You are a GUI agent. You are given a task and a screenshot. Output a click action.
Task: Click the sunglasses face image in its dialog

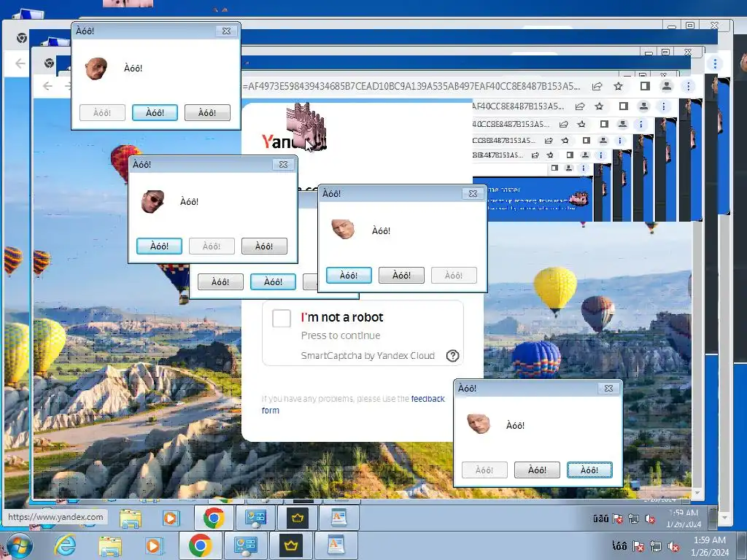pos(153,202)
